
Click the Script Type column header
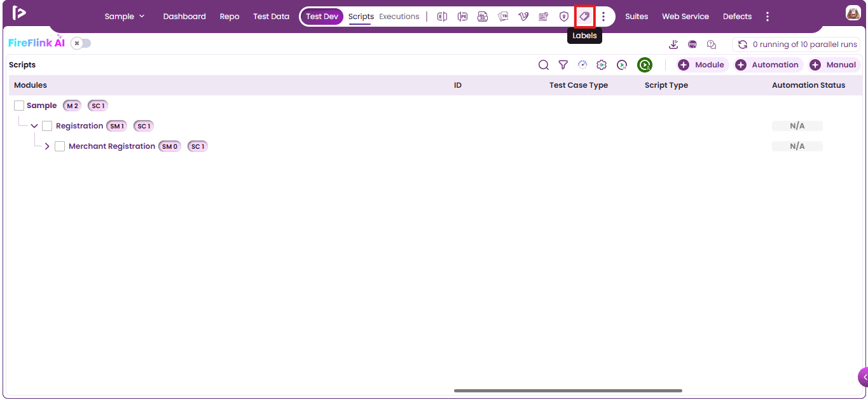[x=666, y=85]
